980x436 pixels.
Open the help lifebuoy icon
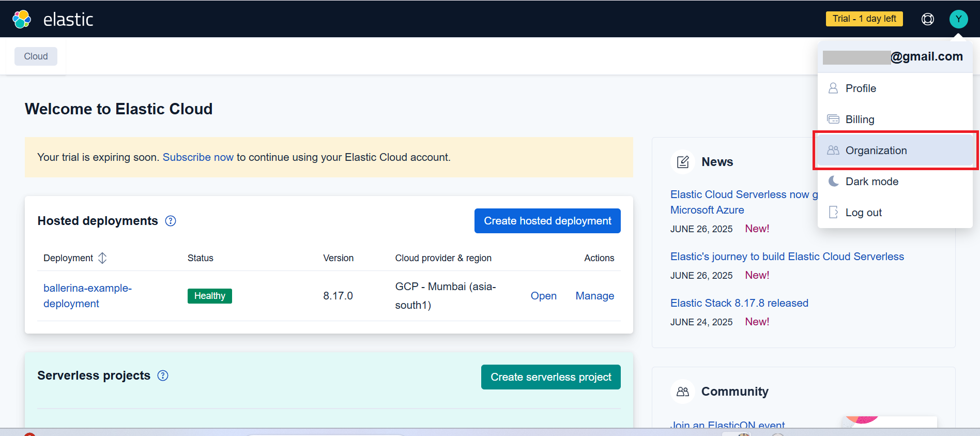click(x=928, y=19)
